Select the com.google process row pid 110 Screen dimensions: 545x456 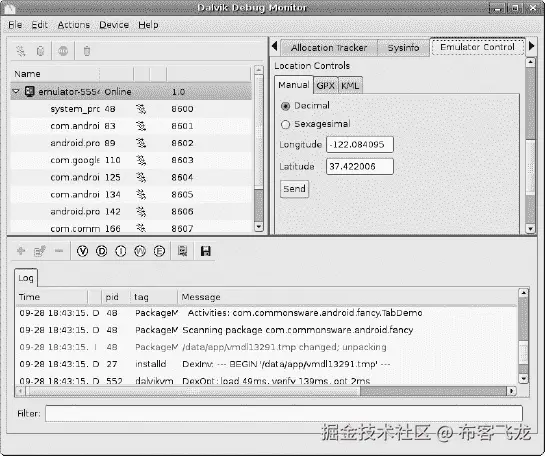[x=131, y=160]
